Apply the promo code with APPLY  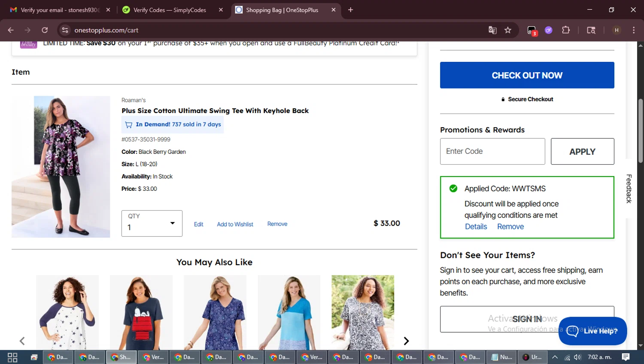click(x=582, y=151)
